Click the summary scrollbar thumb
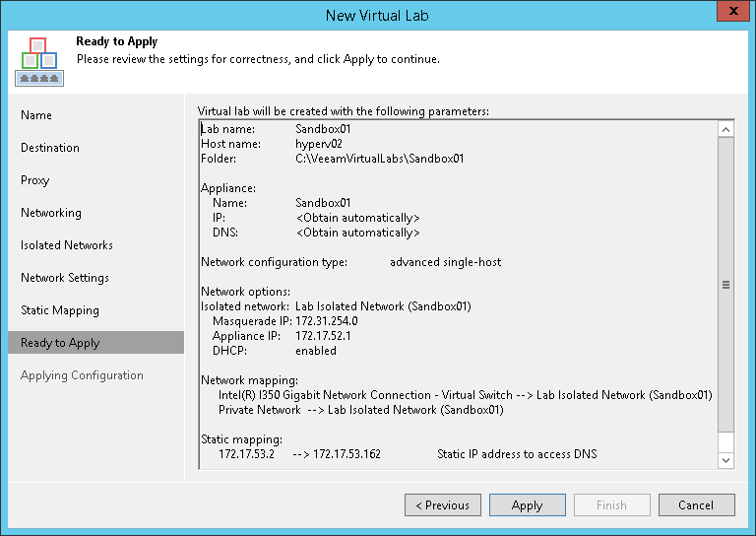 coord(726,285)
